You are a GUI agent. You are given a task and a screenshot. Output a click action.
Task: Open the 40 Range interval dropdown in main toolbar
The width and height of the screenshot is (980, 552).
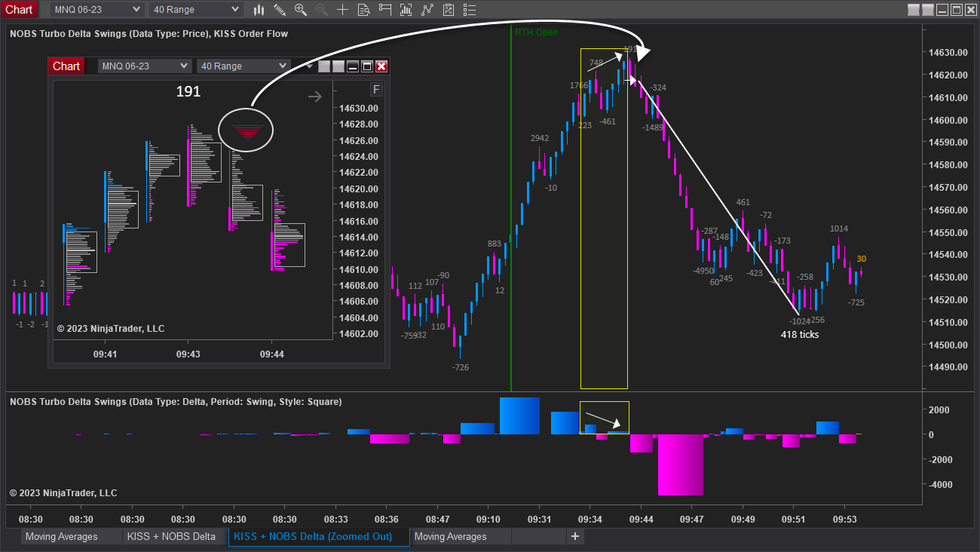coord(196,10)
